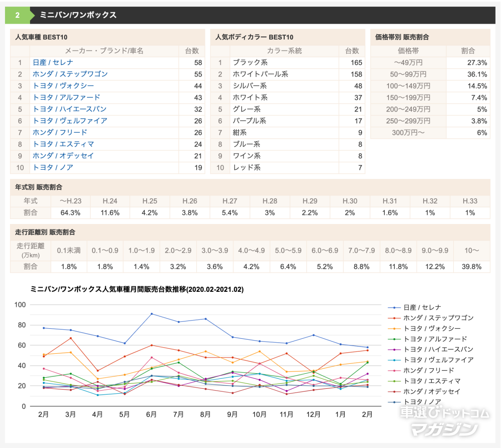Click the 10〜 mileage column header
The width and height of the screenshot is (501, 448).
pyautogui.click(x=471, y=250)
